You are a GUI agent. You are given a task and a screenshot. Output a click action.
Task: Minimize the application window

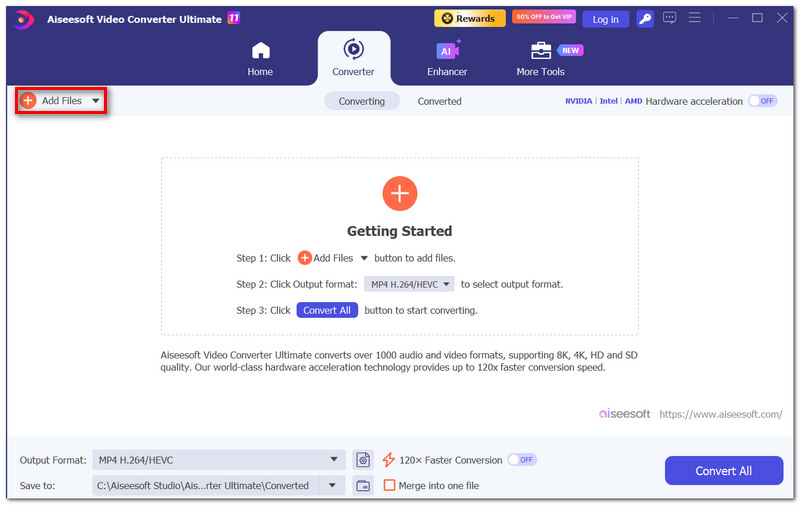(733, 18)
